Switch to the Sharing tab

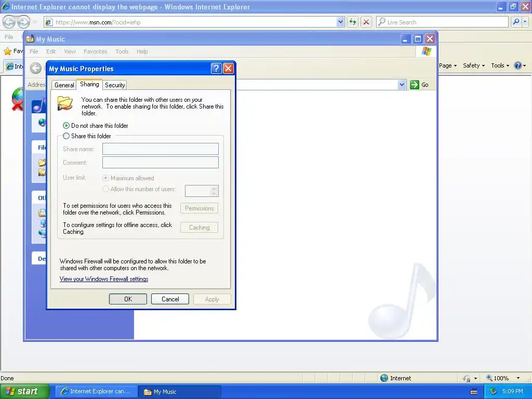pyautogui.click(x=89, y=84)
